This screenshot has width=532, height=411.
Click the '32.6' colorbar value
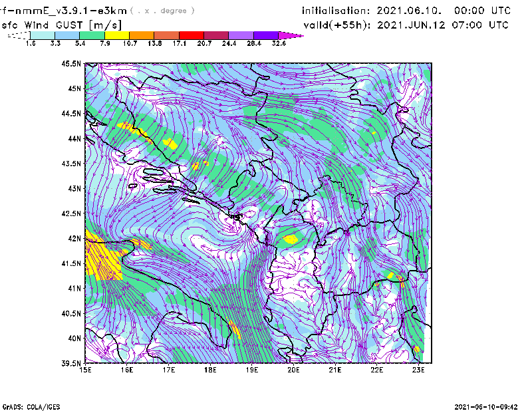279,43
